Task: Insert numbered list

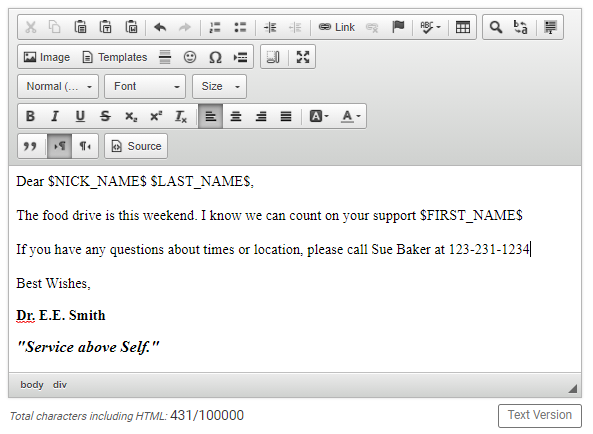Action: [x=215, y=27]
